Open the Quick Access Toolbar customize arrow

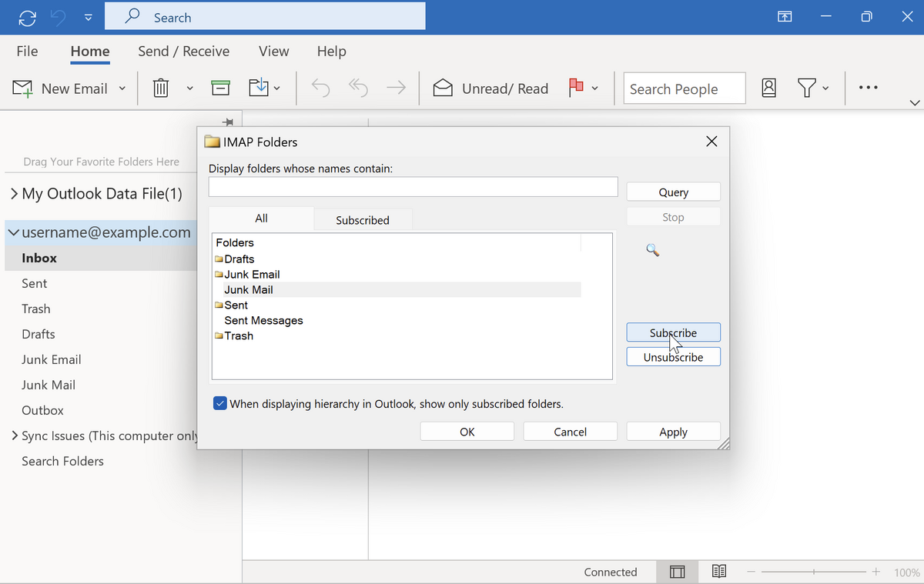click(x=89, y=18)
